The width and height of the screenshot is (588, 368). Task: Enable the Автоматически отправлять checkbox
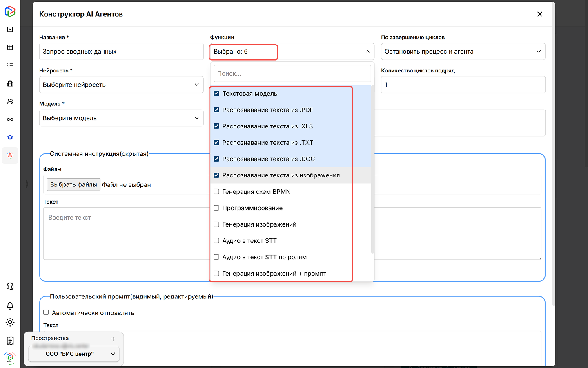click(46, 312)
